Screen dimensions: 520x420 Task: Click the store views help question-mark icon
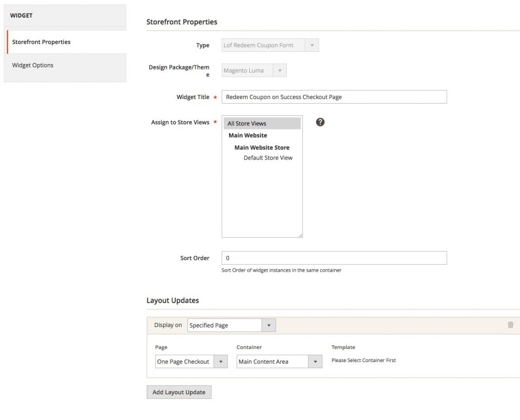(x=320, y=122)
